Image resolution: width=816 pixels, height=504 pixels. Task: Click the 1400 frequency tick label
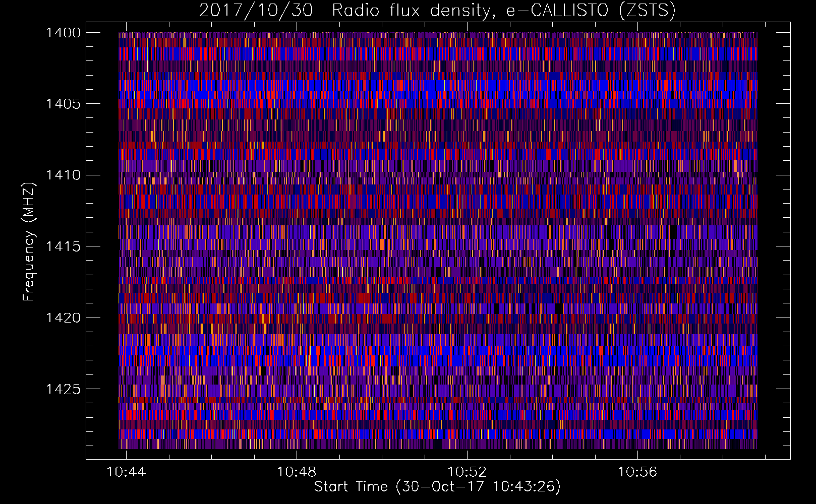(x=63, y=33)
